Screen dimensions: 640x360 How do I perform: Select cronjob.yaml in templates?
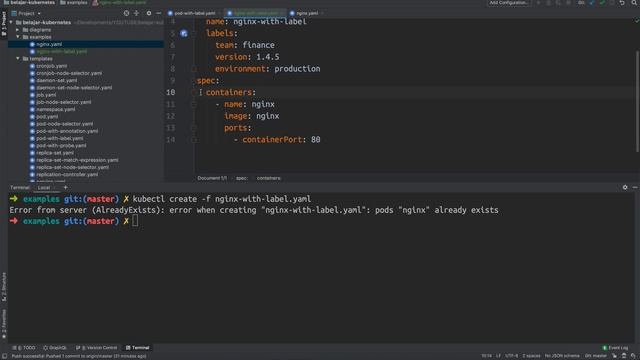(x=51, y=66)
